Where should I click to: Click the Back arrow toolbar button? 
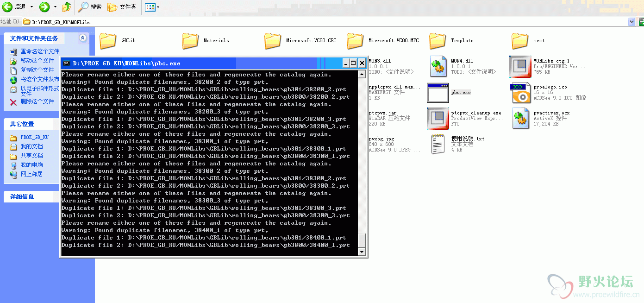click(7, 7)
